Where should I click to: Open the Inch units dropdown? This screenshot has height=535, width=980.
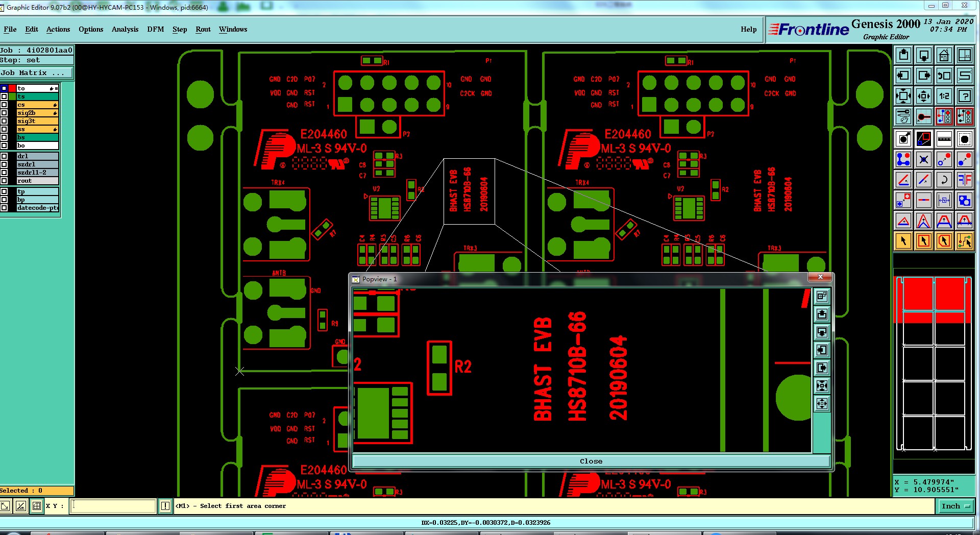[x=955, y=506]
